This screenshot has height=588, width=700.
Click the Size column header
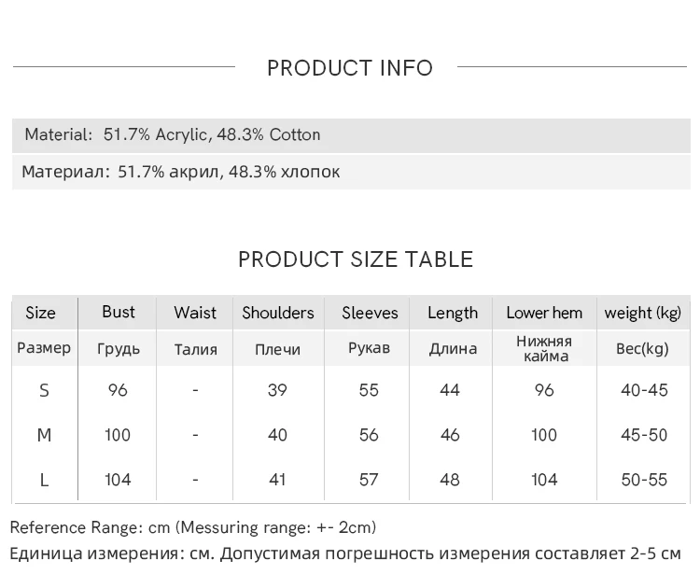coord(40,314)
